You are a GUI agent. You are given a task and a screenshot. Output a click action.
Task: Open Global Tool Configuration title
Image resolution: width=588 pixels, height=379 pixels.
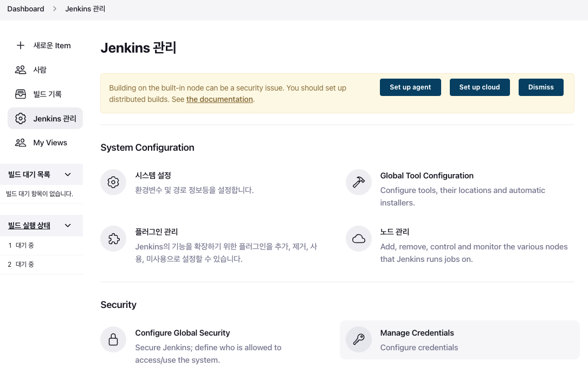(x=427, y=176)
